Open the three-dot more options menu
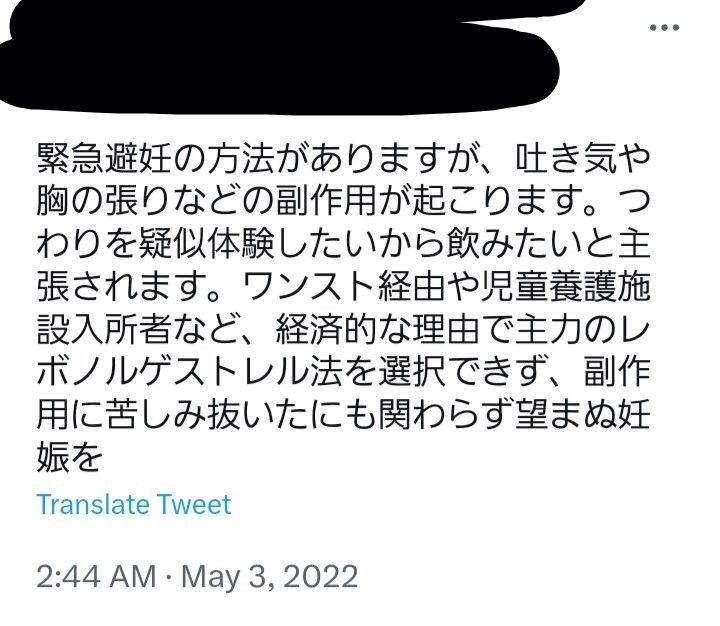Screen dimensions: 720x626 pyautogui.click(x=664, y=28)
